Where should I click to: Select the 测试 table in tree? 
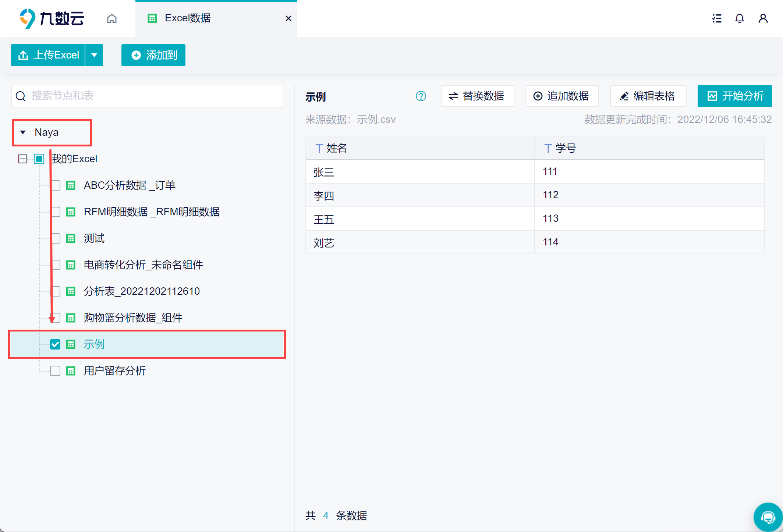coord(94,238)
